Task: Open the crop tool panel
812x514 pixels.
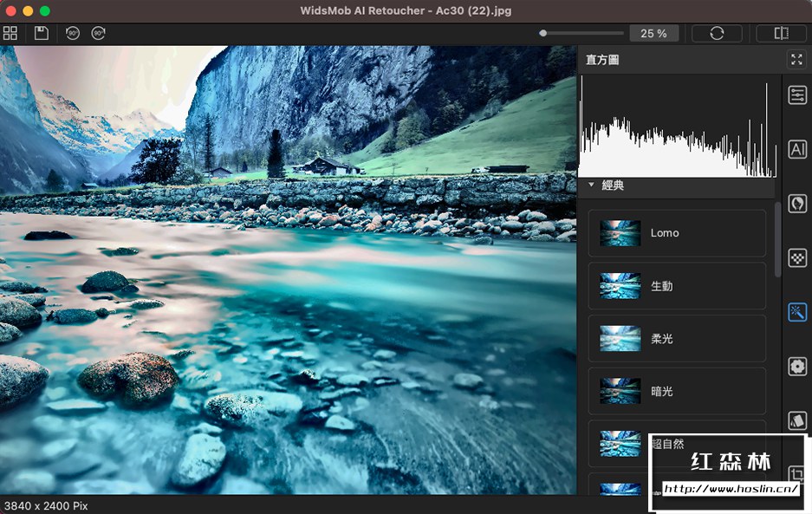Action: pos(797,473)
